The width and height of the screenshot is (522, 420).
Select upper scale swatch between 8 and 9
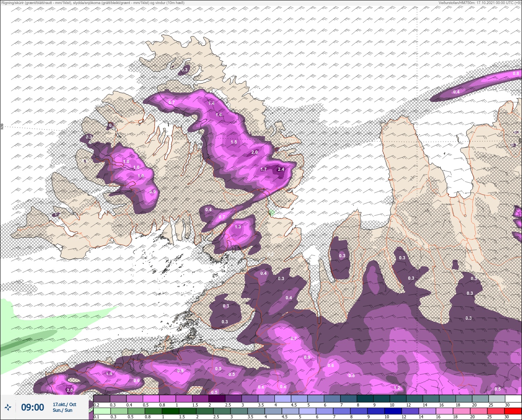click(365, 398)
